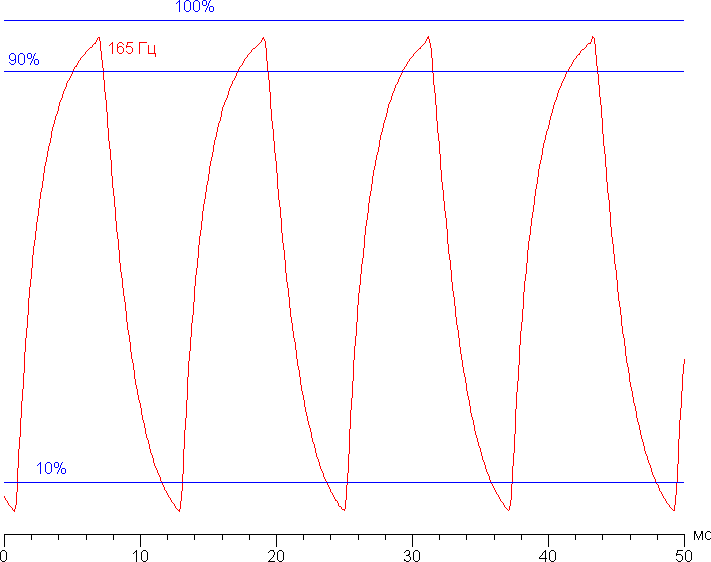
Task: Click the 30 axis tick label
Action: coord(412,556)
